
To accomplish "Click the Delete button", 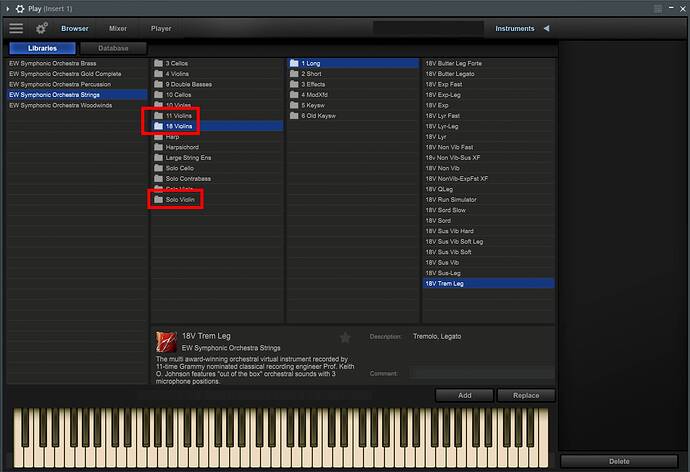I will pyautogui.click(x=619, y=461).
